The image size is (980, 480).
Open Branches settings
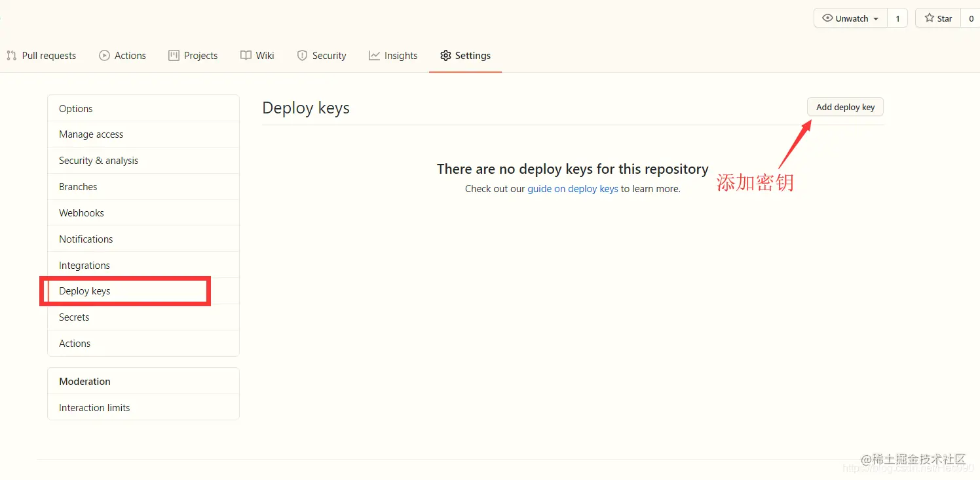coord(143,187)
